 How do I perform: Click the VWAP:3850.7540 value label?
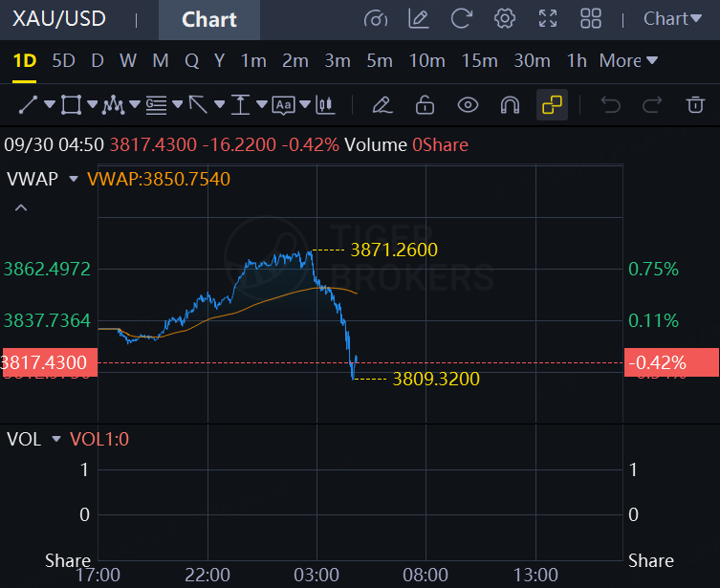(x=159, y=179)
